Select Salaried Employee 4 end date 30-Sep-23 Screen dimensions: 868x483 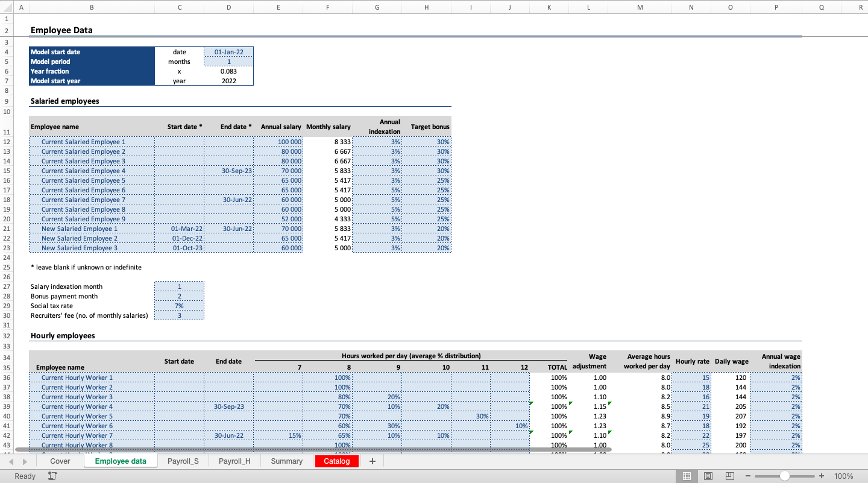click(228, 171)
